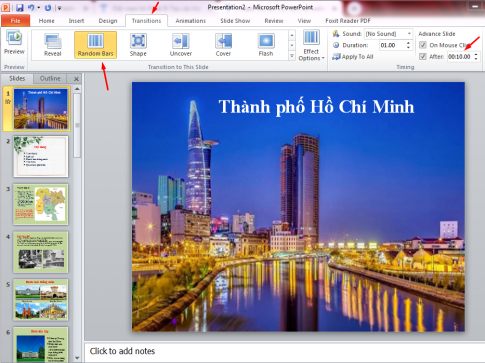
Task: Select the Transitions tab
Action: coord(146,21)
